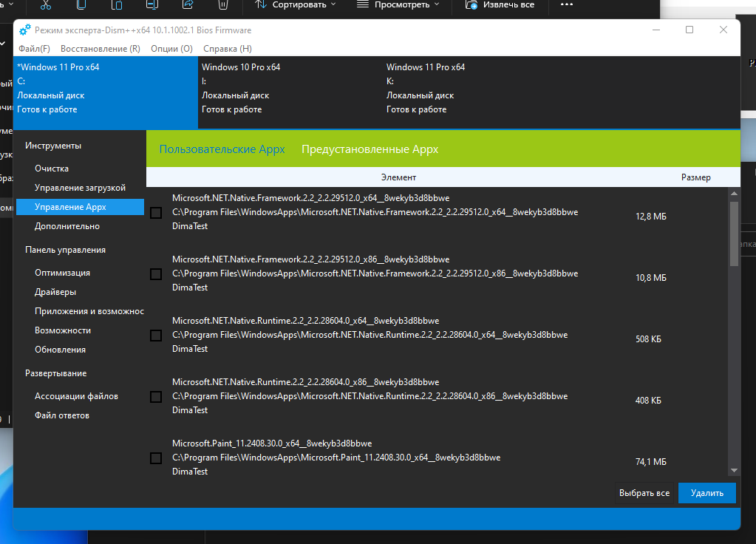This screenshot has height=544, width=756.
Task: Click the 508 КБ size value
Action: click(648, 339)
